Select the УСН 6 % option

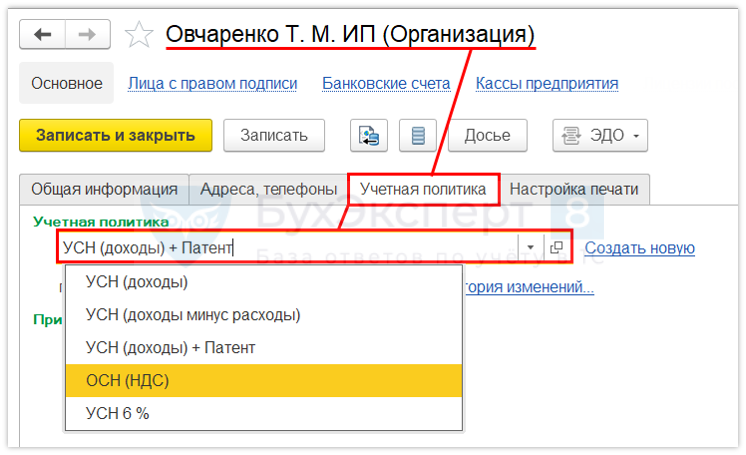pyautogui.click(x=264, y=413)
